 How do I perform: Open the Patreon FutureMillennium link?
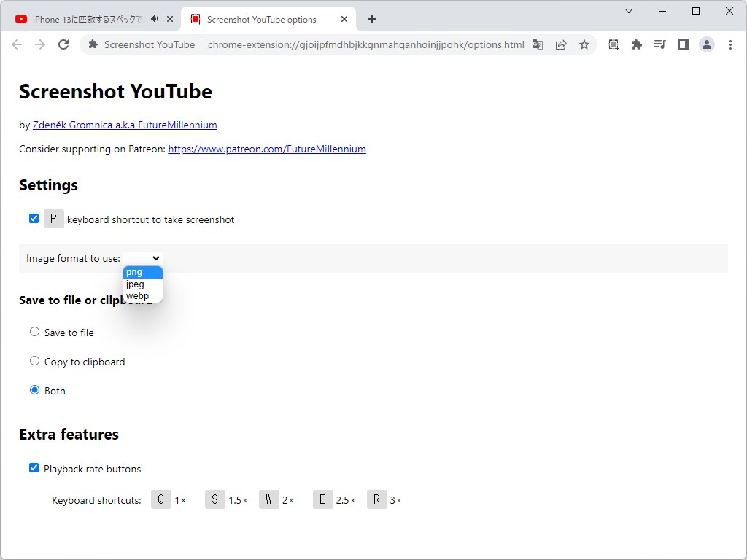click(267, 149)
